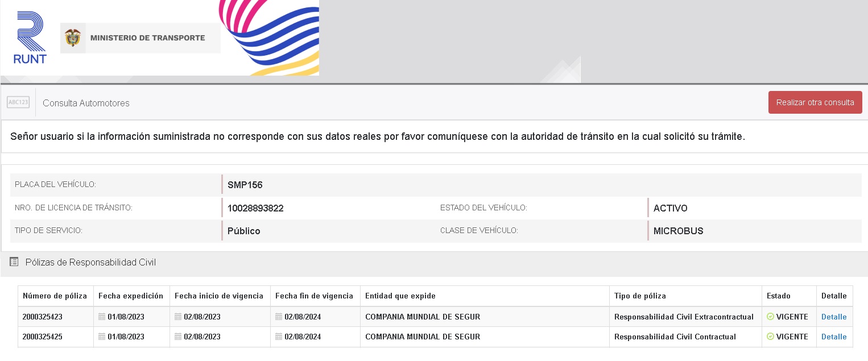Open Detalle link for the Extracontractual policy

coord(833,317)
